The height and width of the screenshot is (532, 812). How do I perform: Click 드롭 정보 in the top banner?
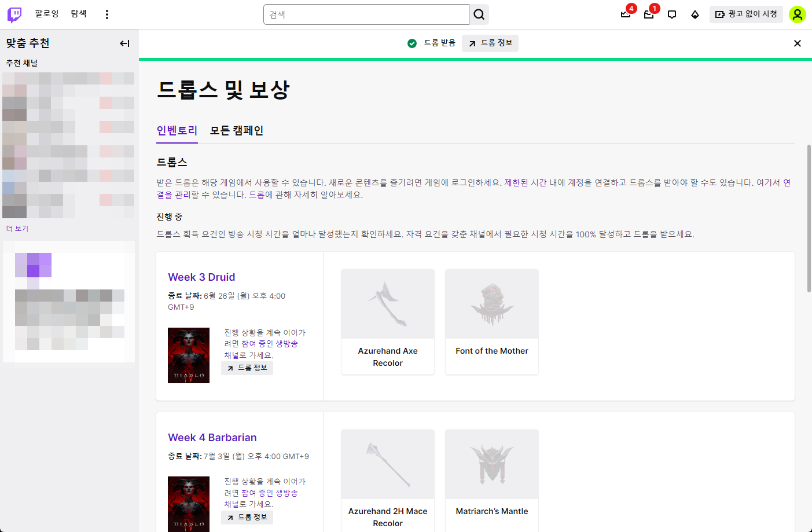tap(490, 43)
